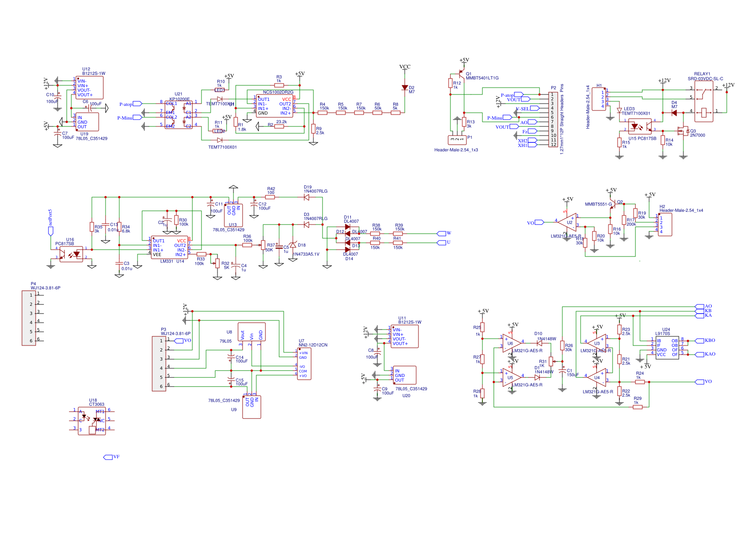Select the U6 op-amp triangle

tap(512, 343)
